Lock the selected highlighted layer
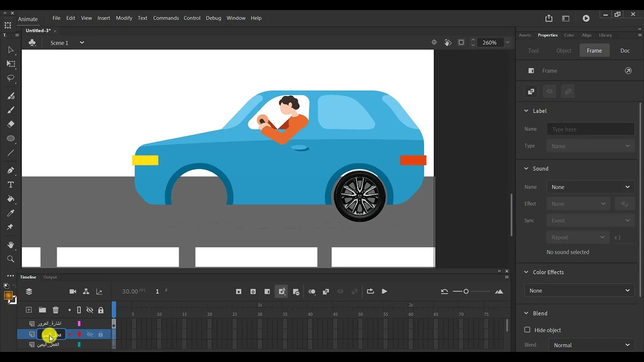The width and height of the screenshot is (644, 362). (101, 334)
